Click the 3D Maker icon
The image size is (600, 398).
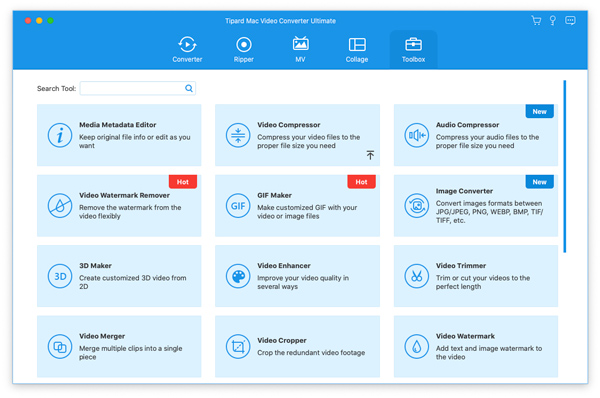pos(60,276)
